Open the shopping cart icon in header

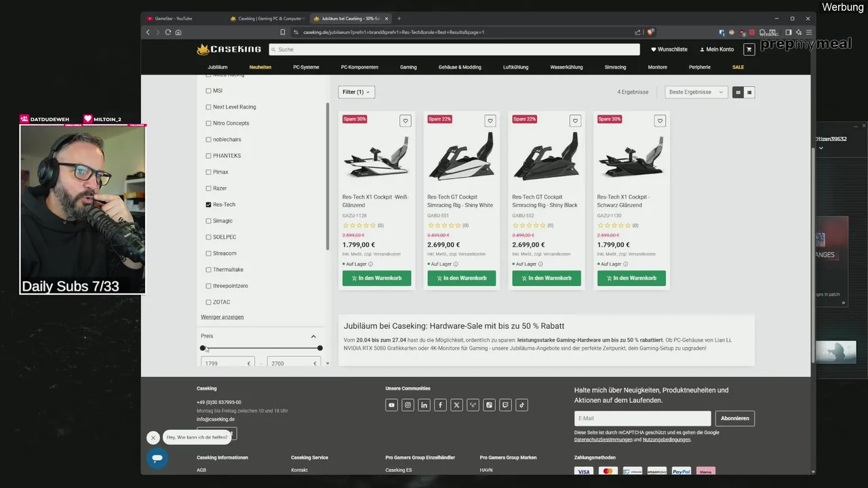click(x=749, y=49)
